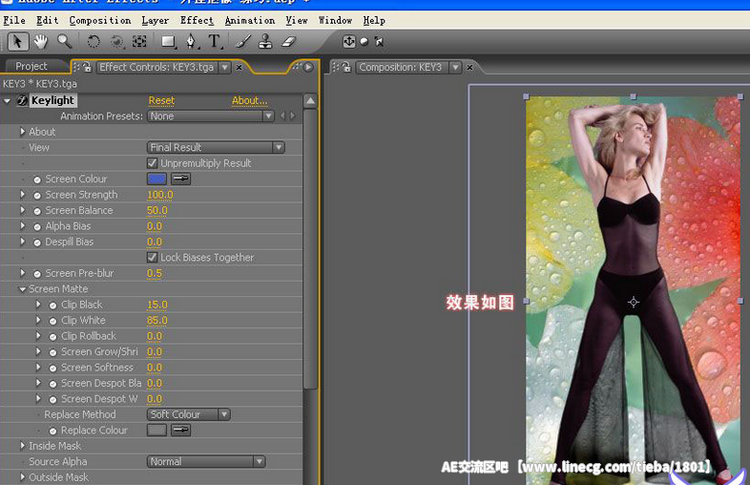Viewport: 750px width, 485px height.
Task: Select the Pen tool
Action: [x=191, y=42]
